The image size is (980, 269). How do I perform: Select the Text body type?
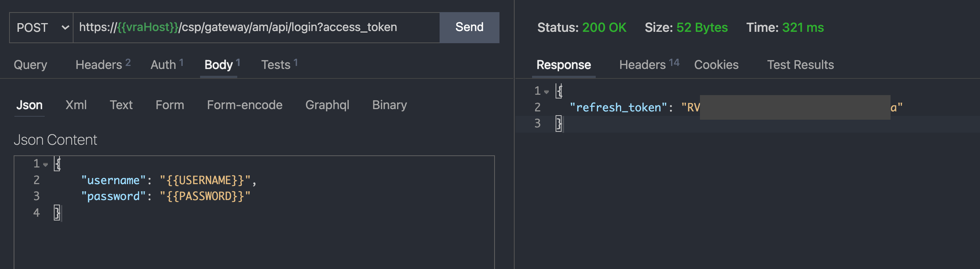click(121, 105)
